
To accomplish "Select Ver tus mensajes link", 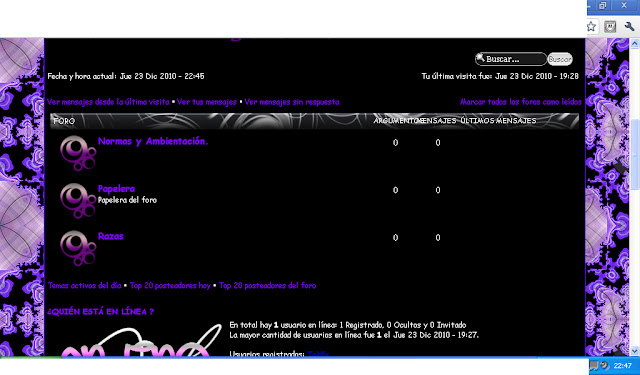I will click(207, 102).
